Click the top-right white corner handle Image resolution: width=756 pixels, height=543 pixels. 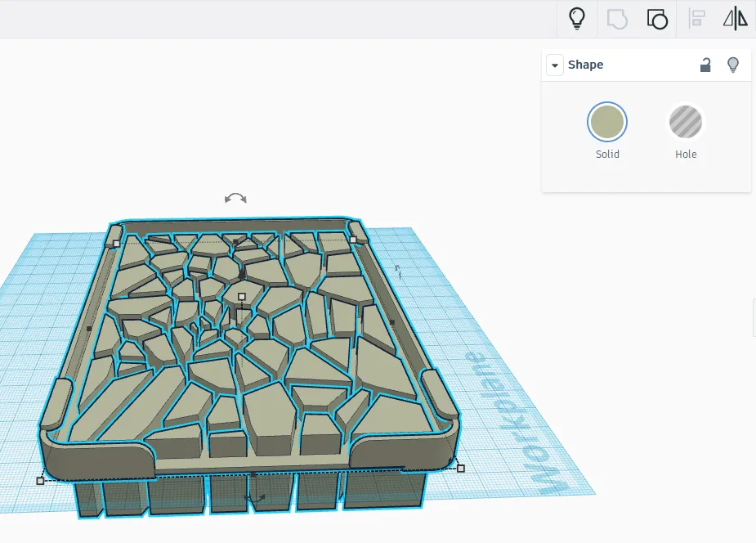(353, 240)
